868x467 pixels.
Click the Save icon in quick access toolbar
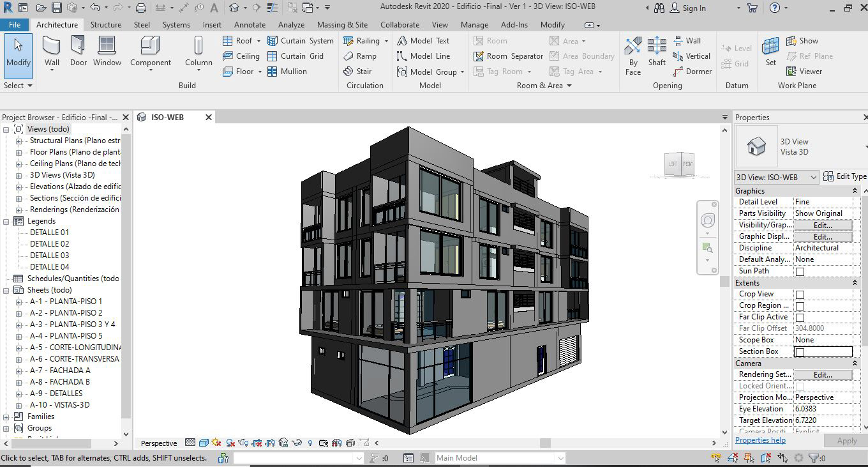[x=56, y=8]
